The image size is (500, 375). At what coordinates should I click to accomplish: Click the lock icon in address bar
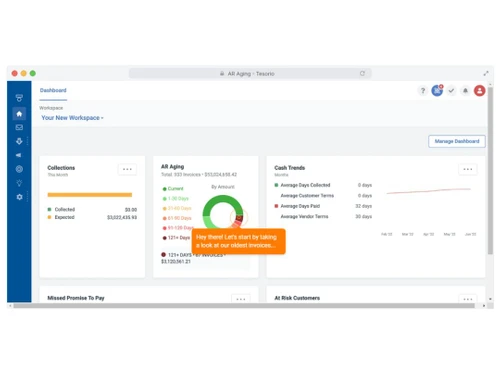click(x=222, y=73)
